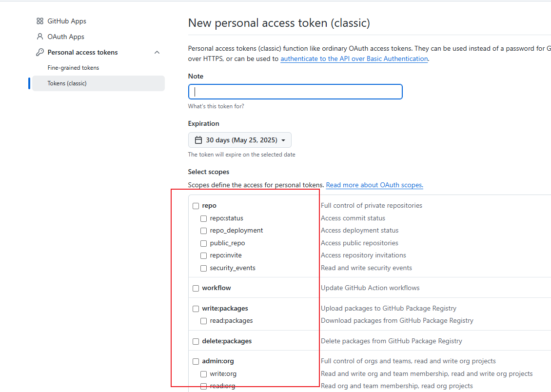The image size is (551, 392).
Task: Check the repo:invite scope
Action: click(203, 255)
